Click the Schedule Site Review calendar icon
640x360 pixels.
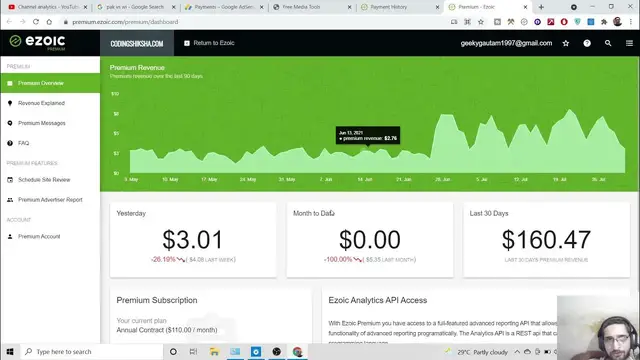click(x=10, y=180)
